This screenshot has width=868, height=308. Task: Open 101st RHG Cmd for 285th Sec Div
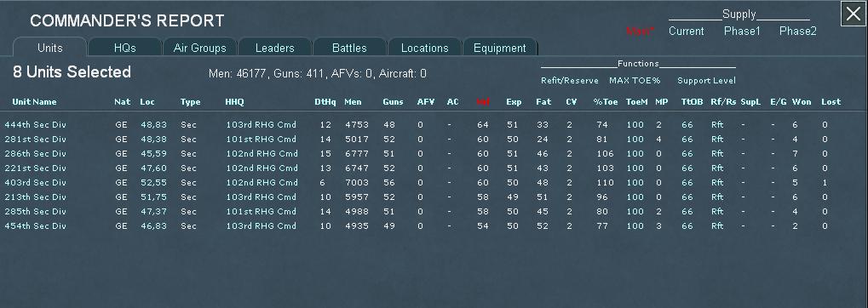coord(261,211)
